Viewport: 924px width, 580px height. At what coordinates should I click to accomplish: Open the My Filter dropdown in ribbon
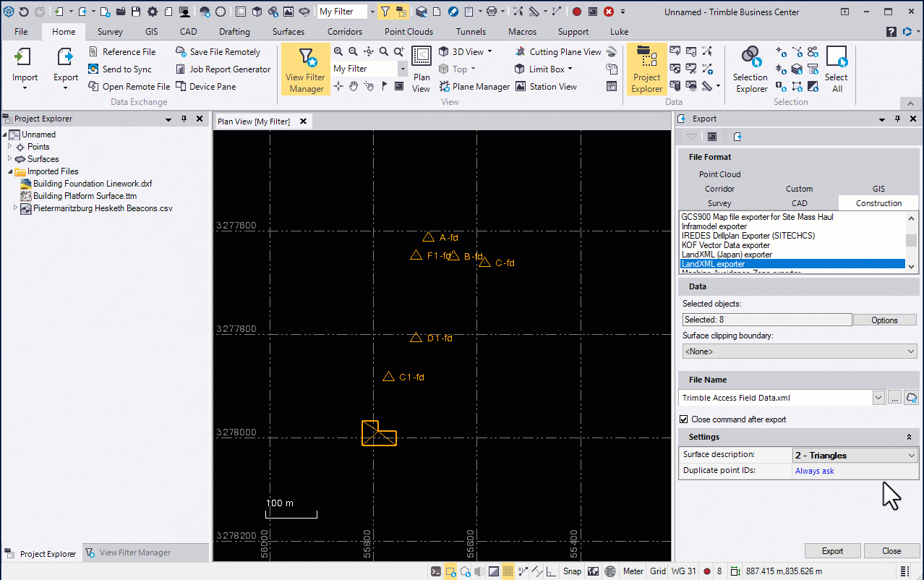point(403,69)
